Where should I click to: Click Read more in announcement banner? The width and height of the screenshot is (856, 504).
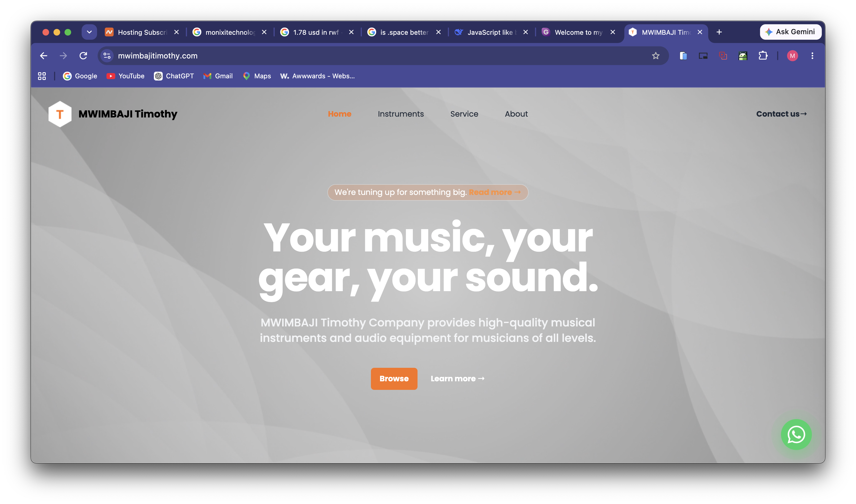click(494, 192)
